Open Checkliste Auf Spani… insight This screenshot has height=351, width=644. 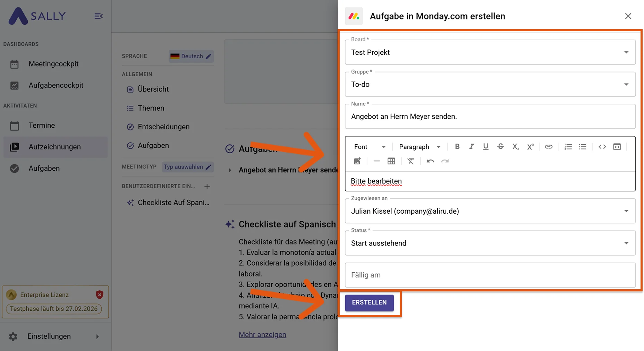pos(168,203)
